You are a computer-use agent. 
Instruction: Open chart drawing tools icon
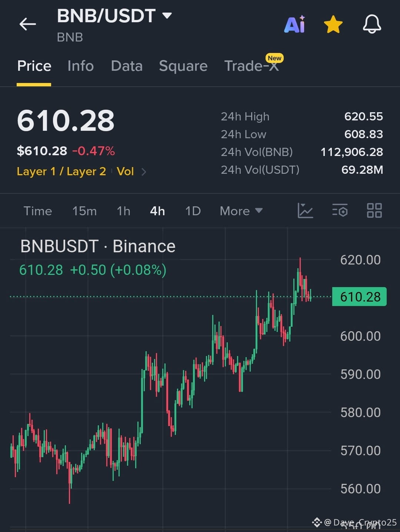pos(306,210)
